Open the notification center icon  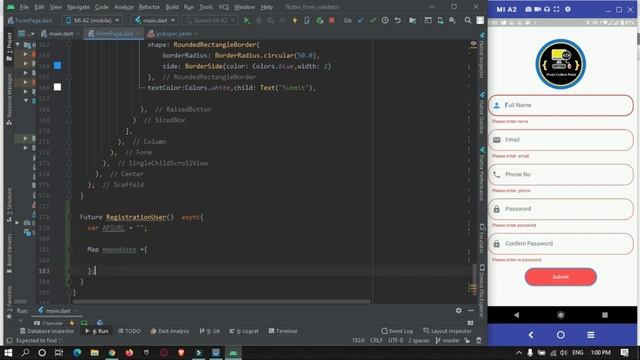click(x=624, y=352)
